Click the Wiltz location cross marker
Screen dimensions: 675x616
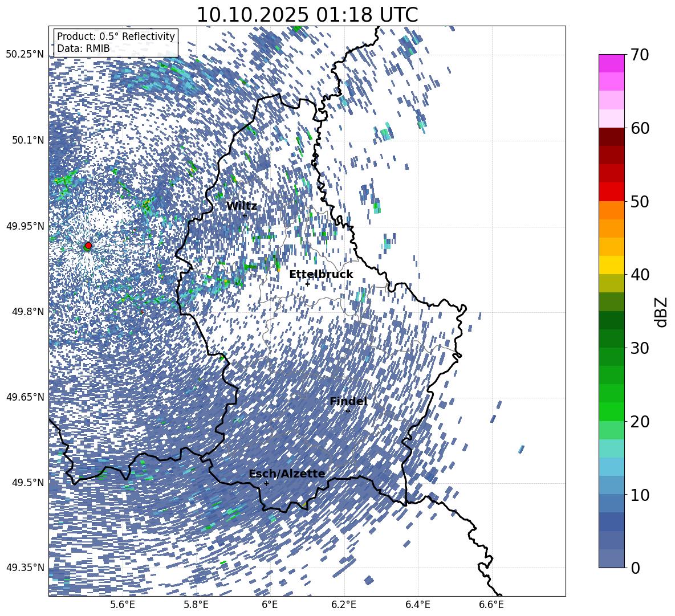(245, 215)
